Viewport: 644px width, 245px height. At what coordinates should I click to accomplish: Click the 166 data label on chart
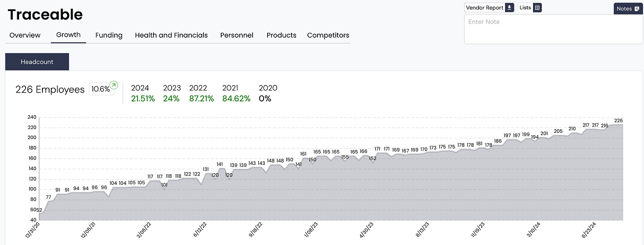tap(363, 152)
